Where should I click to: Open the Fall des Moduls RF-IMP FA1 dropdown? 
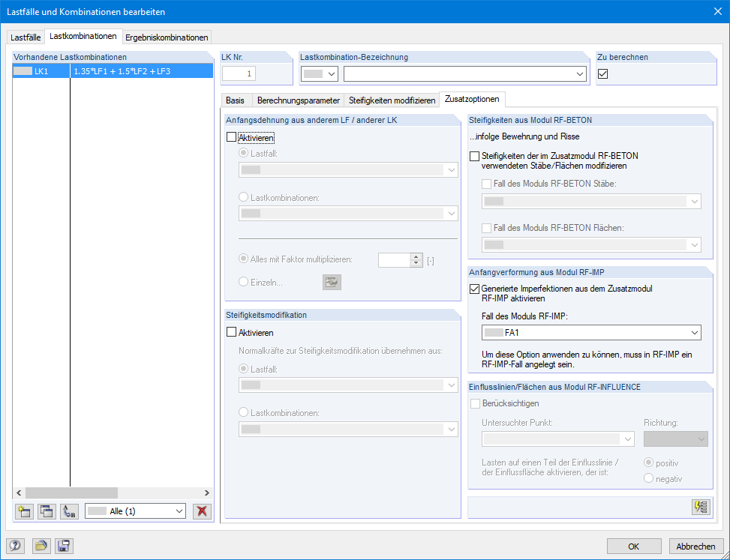click(591, 333)
